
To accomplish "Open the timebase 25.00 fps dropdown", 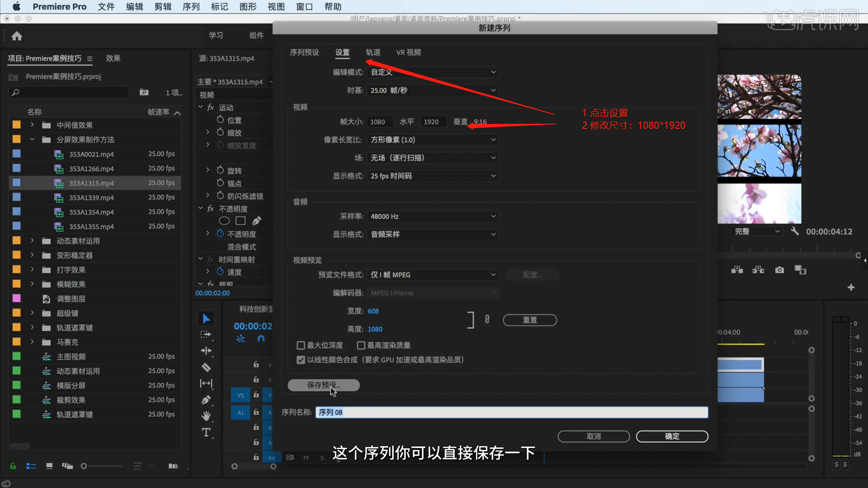I will [x=433, y=90].
